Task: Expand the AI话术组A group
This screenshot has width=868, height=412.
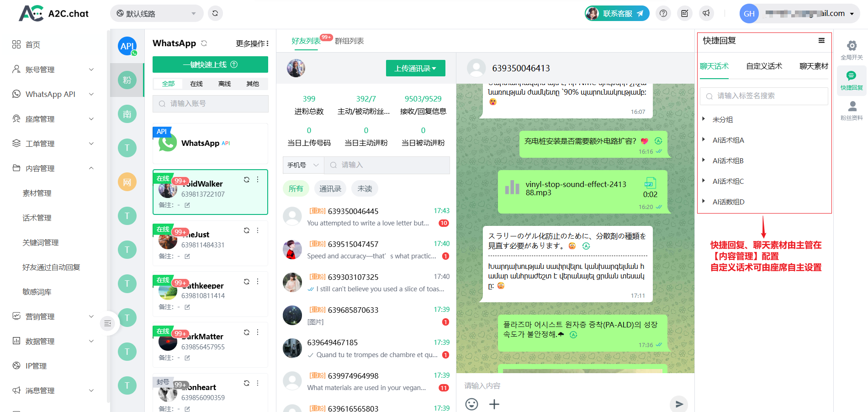Action: coord(728,140)
